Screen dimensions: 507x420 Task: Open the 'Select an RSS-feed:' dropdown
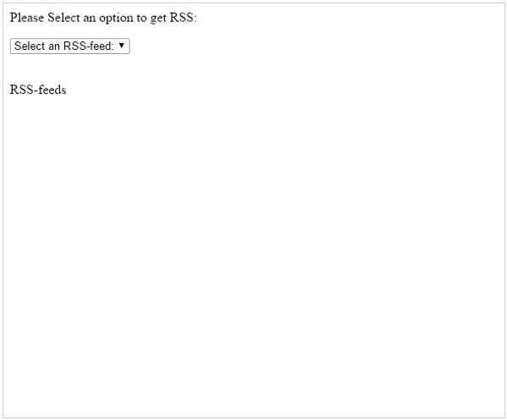coord(70,46)
